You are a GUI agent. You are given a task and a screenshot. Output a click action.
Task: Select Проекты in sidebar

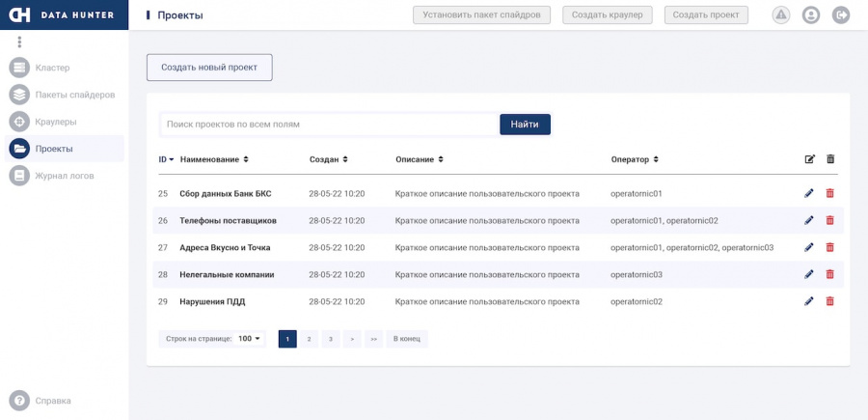65,149
